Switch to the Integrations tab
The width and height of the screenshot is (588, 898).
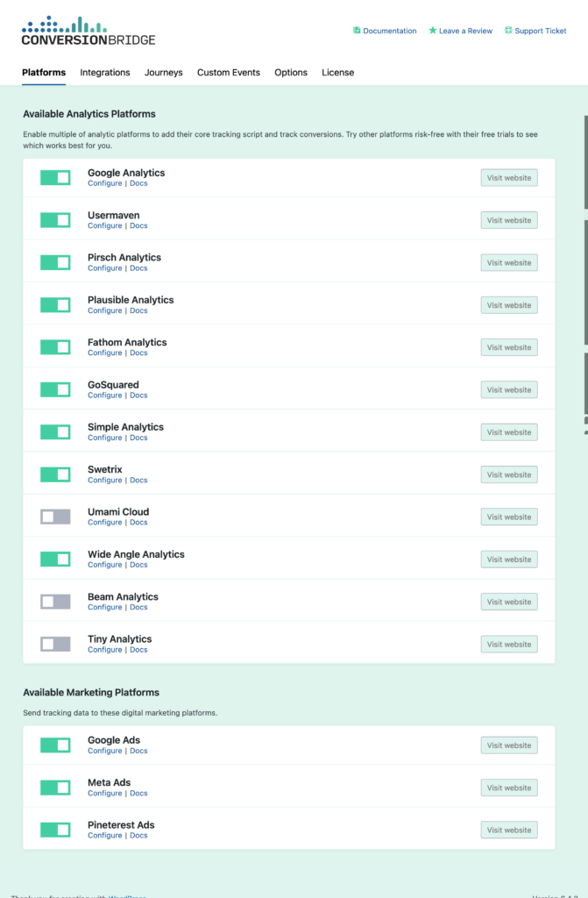[104, 73]
